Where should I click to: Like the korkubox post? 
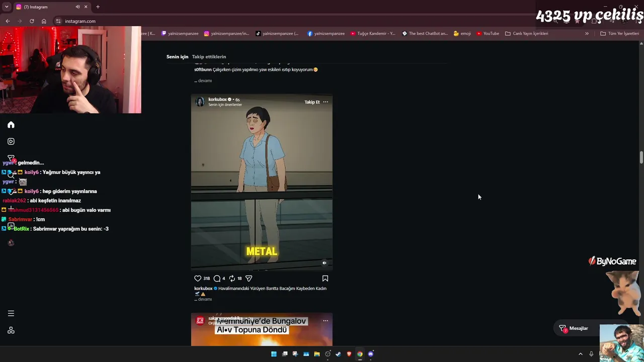(198, 278)
